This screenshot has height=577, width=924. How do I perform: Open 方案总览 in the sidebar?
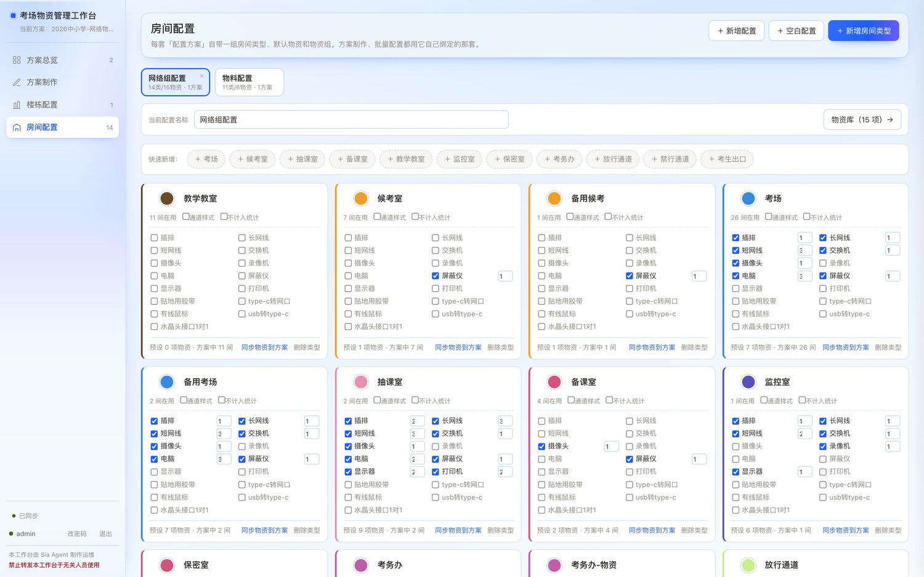[62, 60]
